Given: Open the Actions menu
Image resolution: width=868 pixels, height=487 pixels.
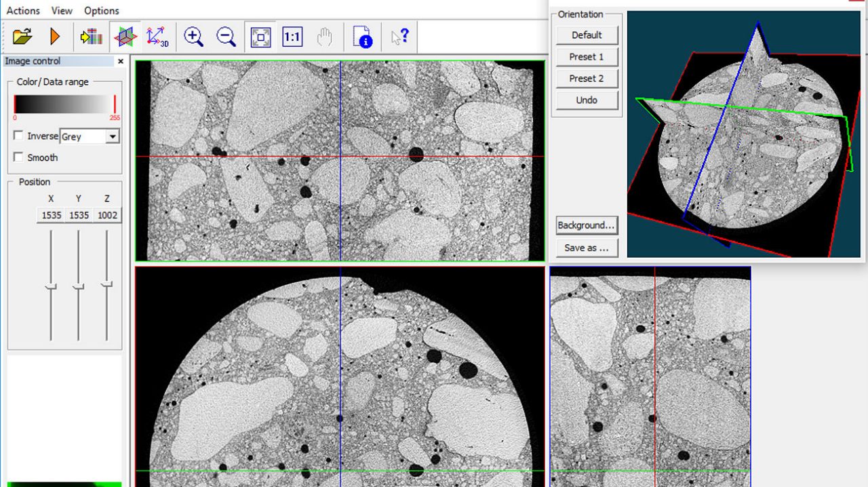Looking at the screenshot, I should coord(23,11).
